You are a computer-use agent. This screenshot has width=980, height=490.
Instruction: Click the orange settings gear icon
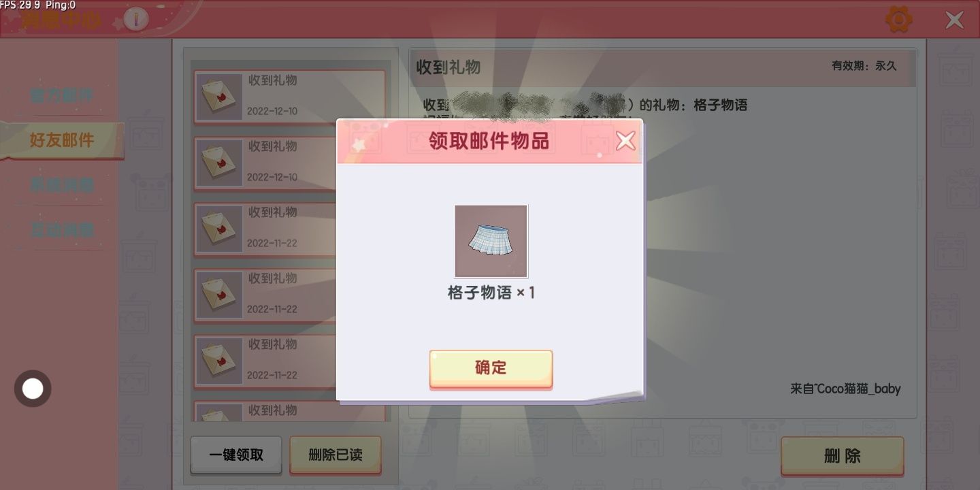pos(899,20)
